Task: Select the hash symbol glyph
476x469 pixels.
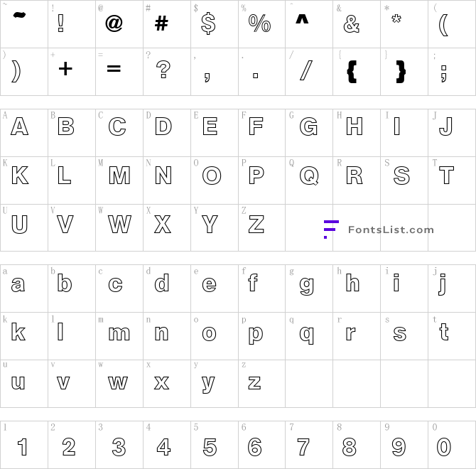Action: 161,24
